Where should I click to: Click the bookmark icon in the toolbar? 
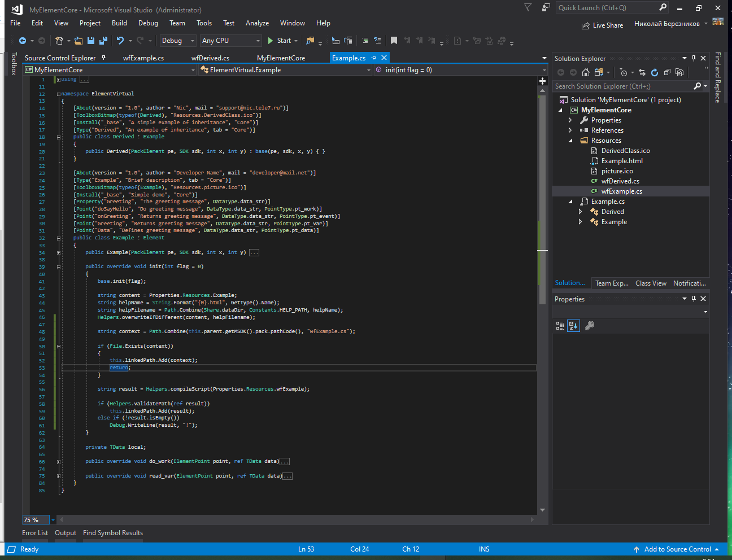(x=394, y=41)
